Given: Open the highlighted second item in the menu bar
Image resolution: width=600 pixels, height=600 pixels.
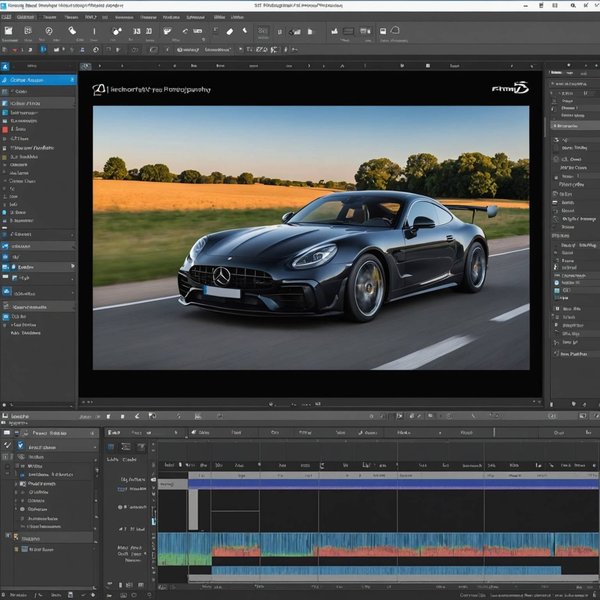Looking at the screenshot, I should 26,17.
